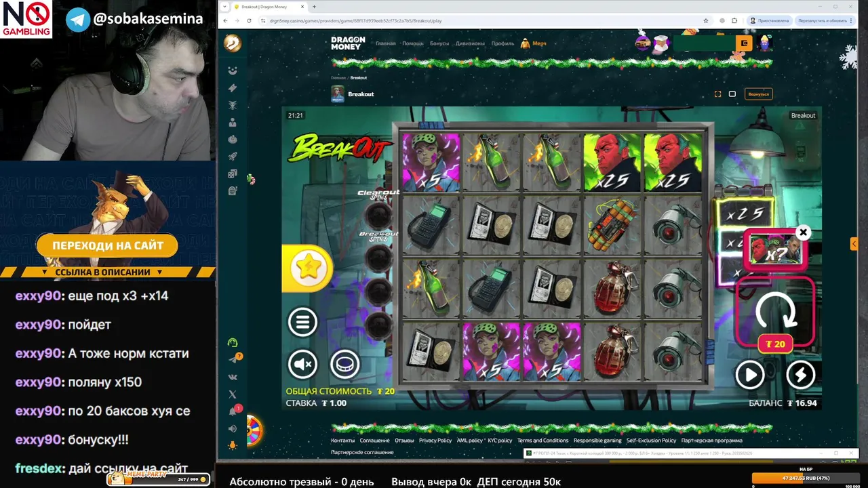Click the DRAGON MONEY header logo
This screenshot has width=868, height=488.
348,43
